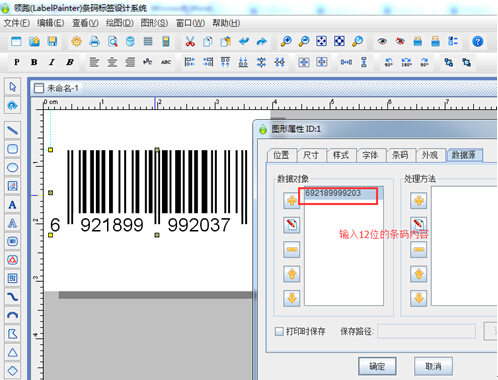Viewport: 498px width, 380px height.
Task: Select the curve drawing tool
Action: [13, 296]
